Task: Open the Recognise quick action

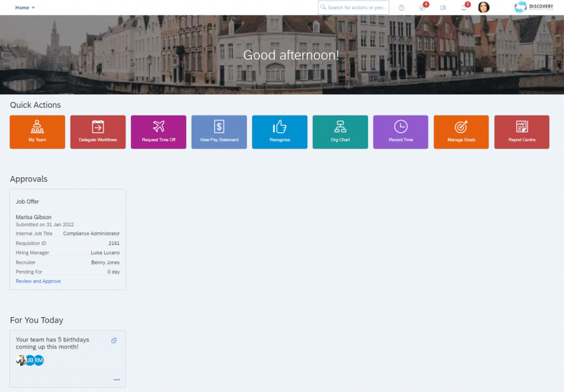Action: pos(279,132)
